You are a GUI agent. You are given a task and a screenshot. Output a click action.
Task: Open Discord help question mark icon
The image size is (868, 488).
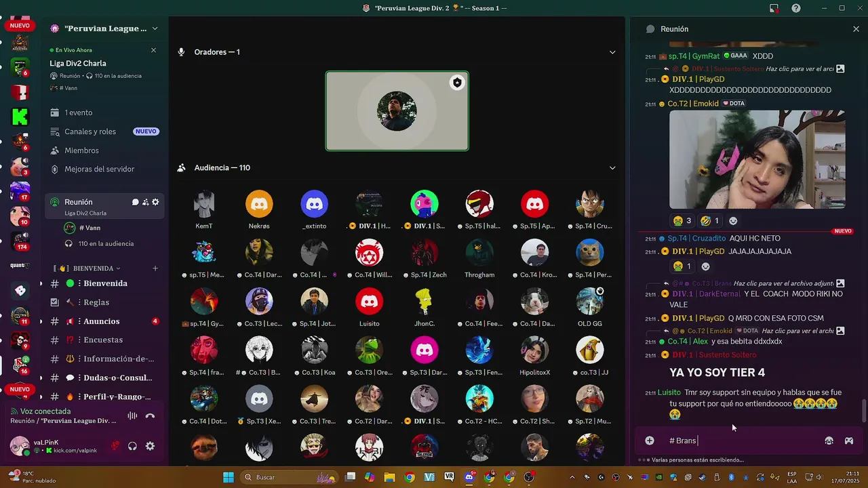click(x=796, y=8)
